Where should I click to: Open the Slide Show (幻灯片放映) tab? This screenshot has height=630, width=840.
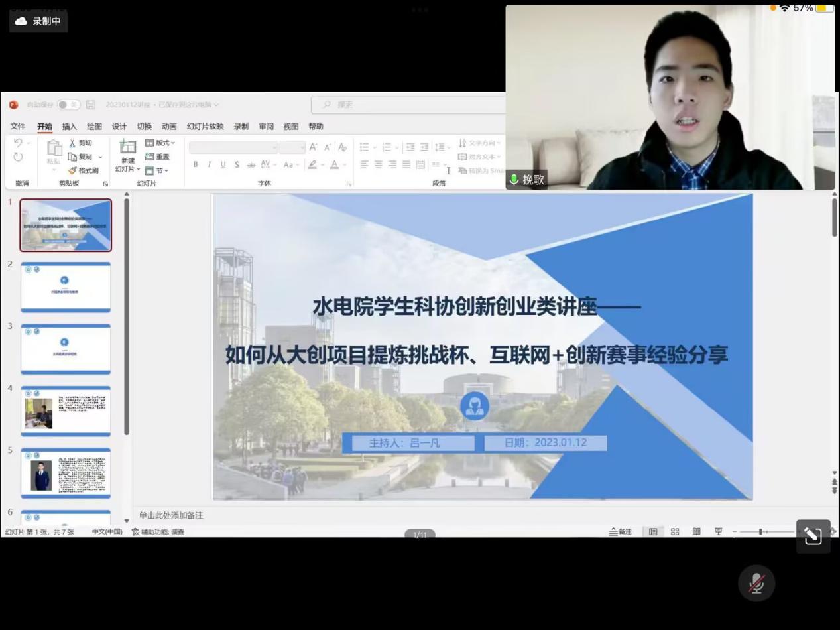(x=205, y=127)
